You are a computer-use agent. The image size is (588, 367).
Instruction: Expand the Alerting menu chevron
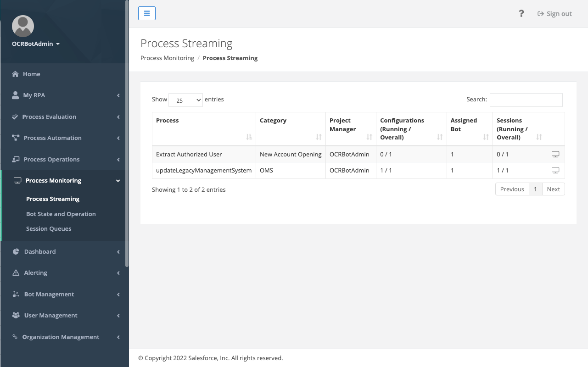coord(118,273)
